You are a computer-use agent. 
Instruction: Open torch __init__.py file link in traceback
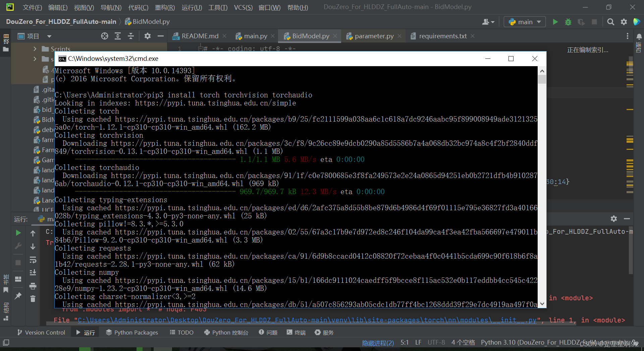coord(307,320)
